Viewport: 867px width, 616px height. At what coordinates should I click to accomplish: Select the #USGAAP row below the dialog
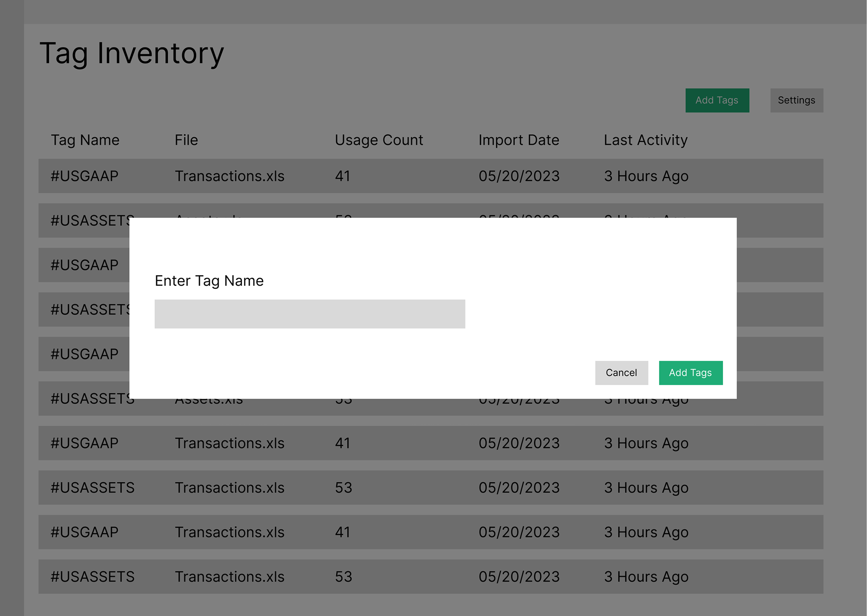point(85,443)
